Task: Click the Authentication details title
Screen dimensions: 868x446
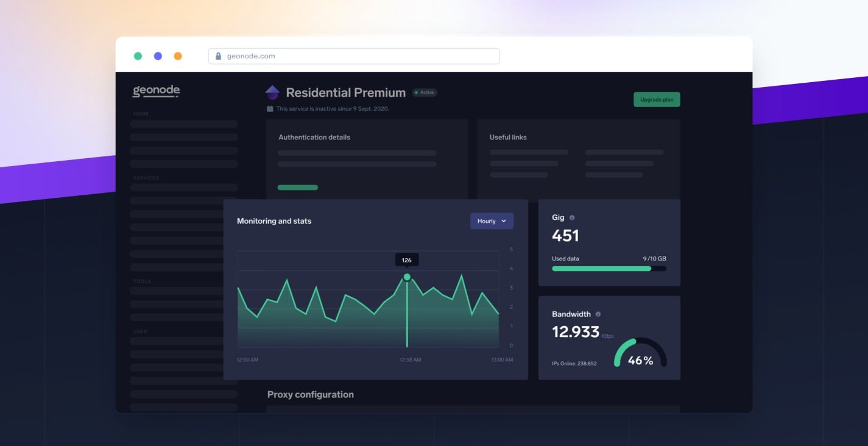Action: click(x=314, y=138)
